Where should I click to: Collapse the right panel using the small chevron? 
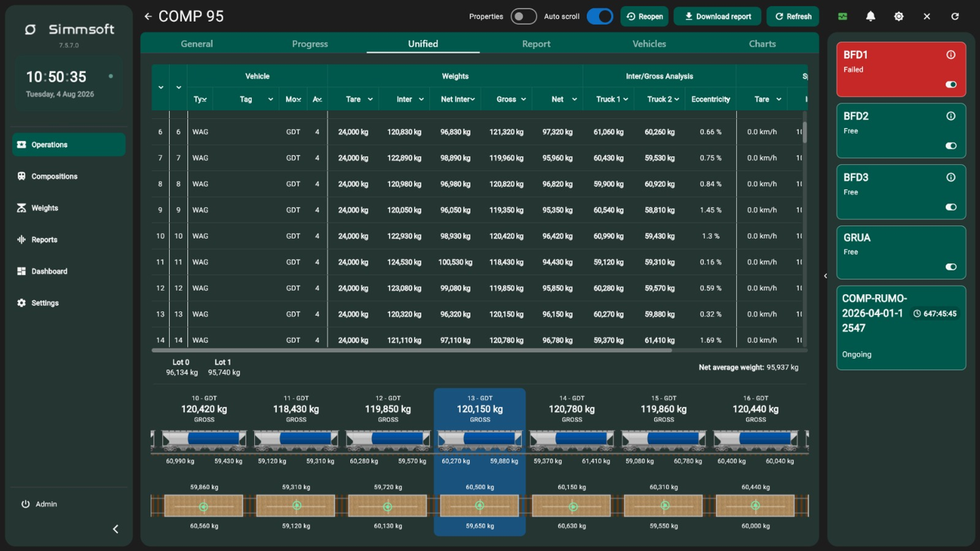[825, 276]
